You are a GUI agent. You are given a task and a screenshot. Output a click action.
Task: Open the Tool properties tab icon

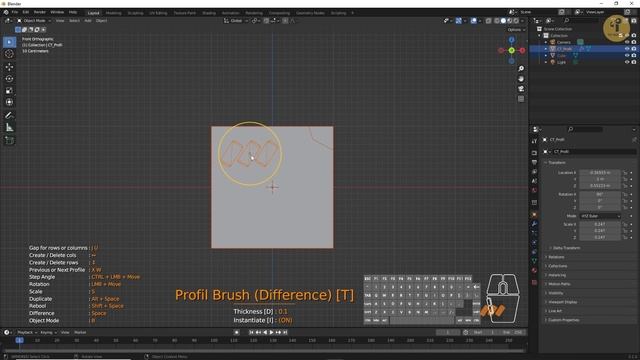click(534, 141)
